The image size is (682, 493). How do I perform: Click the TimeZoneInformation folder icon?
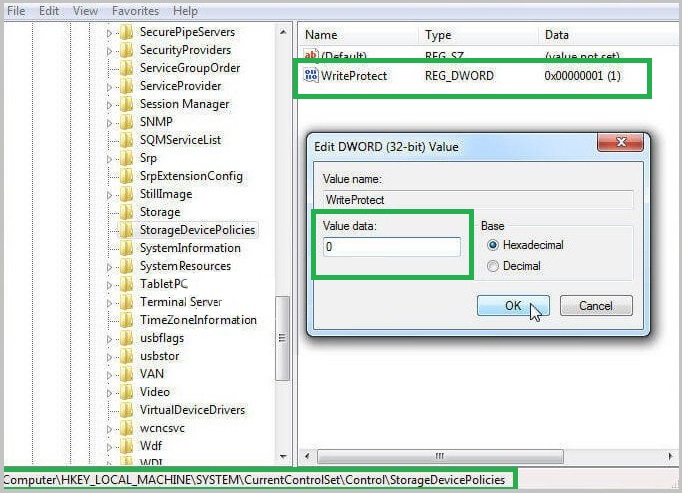(x=127, y=320)
